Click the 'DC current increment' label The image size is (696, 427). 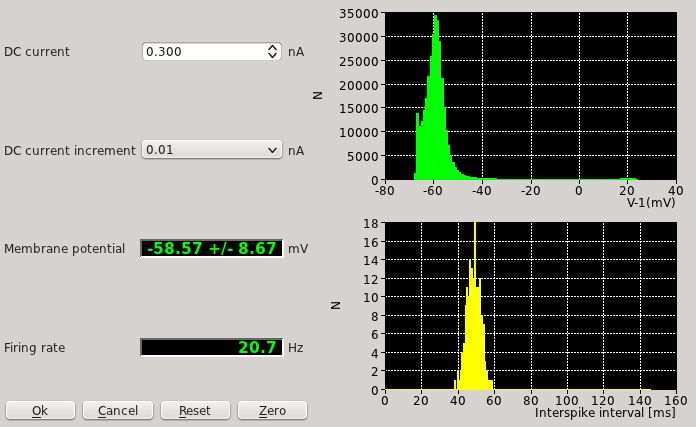coord(70,151)
